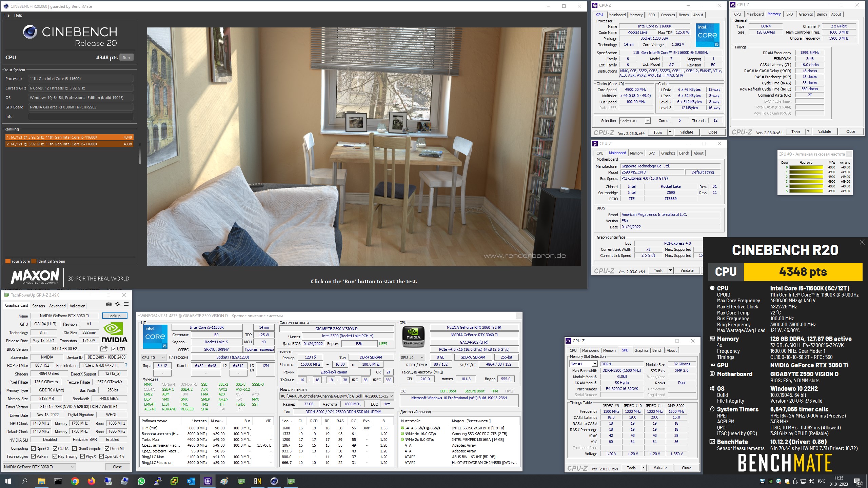This screenshot has height=488, width=868.
Task: Toggle DirectCompute checkbox in GPU-Z
Action: click(x=74, y=448)
